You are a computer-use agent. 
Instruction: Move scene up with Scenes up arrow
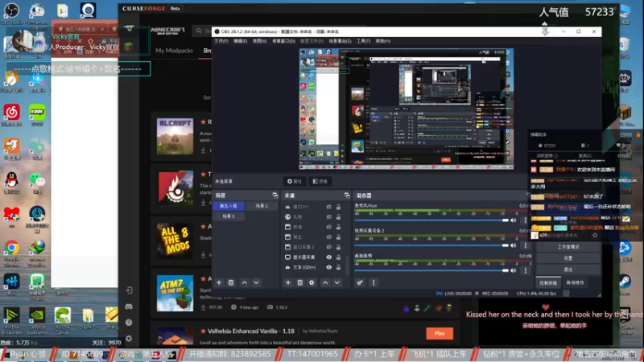[x=245, y=283]
